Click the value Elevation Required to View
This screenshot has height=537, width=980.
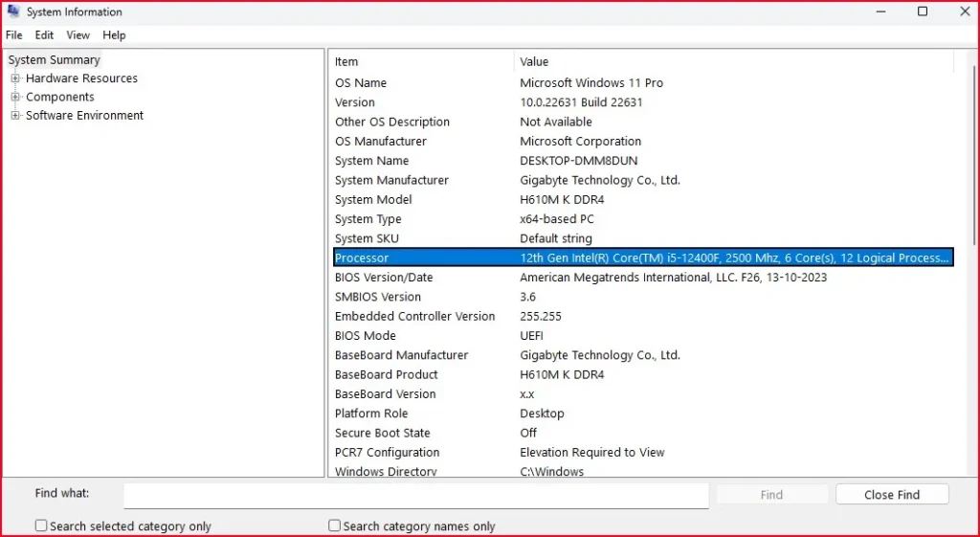pos(591,453)
